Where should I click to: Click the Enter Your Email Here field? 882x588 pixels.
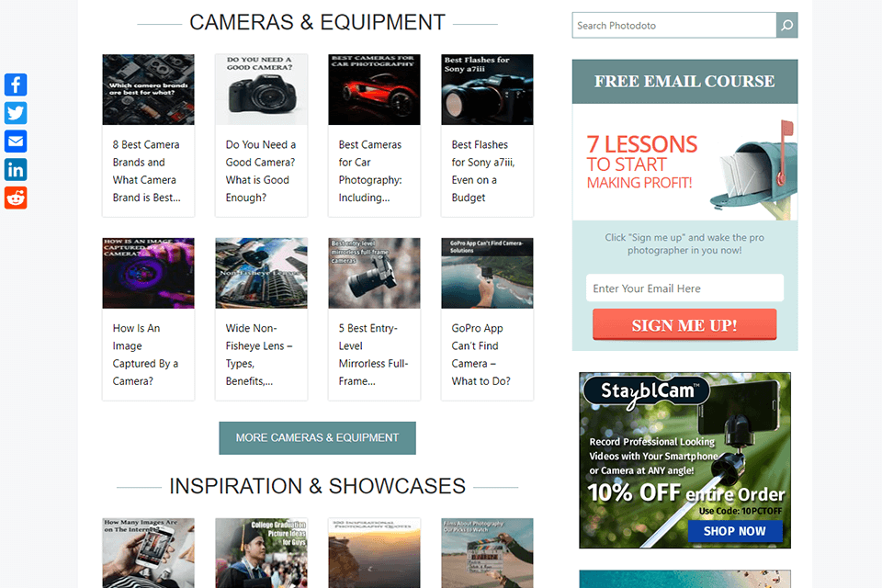point(684,288)
